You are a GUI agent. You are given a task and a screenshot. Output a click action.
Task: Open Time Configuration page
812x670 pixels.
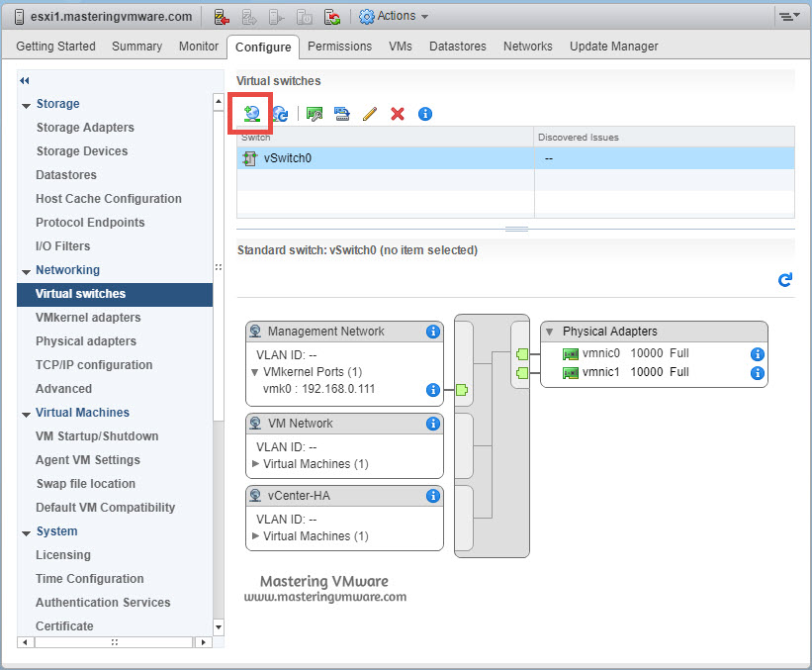pyautogui.click(x=90, y=579)
